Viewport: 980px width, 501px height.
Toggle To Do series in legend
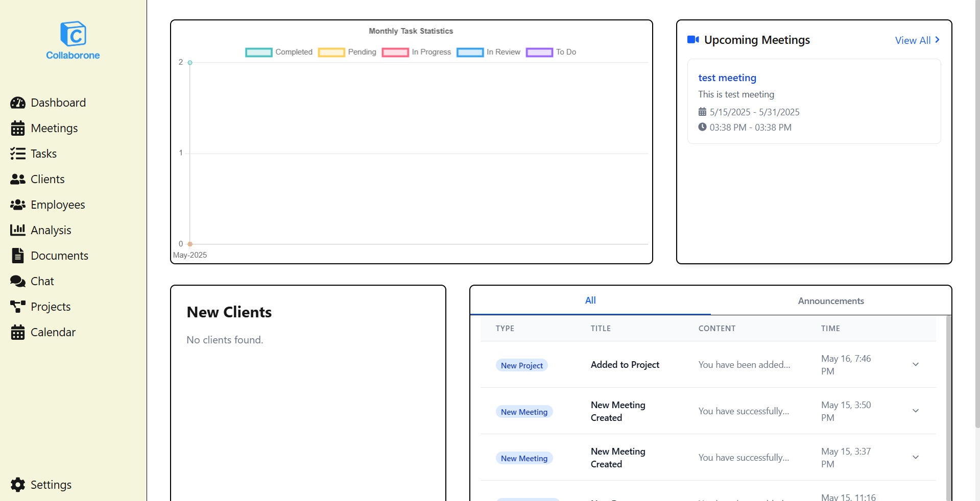pos(551,52)
